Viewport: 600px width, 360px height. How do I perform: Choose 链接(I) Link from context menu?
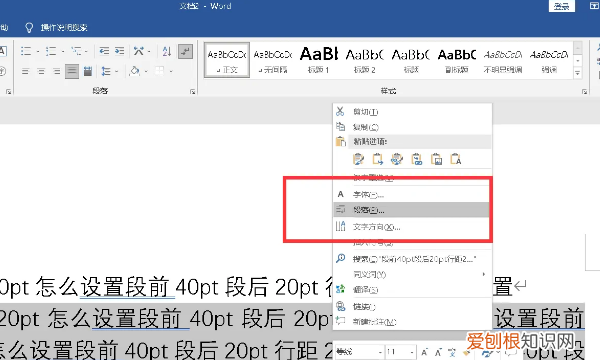click(412, 306)
